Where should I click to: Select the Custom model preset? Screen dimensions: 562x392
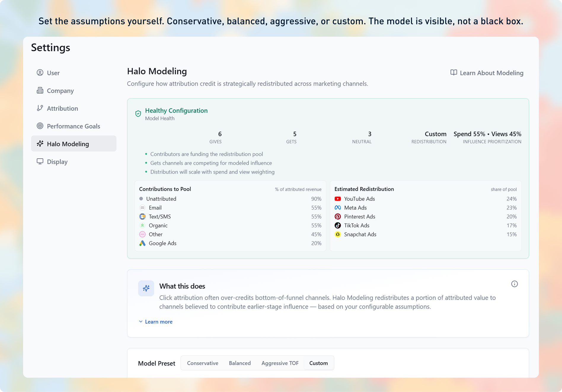pyautogui.click(x=319, y=363)
